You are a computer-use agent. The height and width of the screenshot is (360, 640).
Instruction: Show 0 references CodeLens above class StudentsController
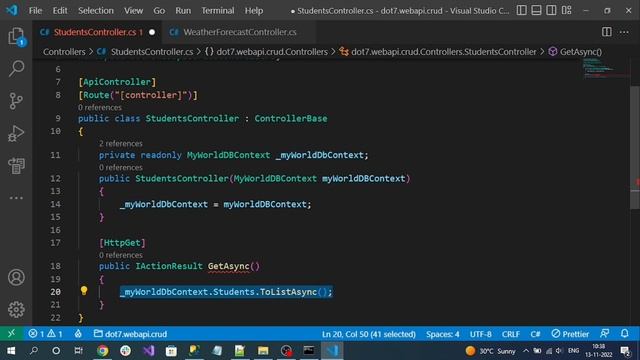tap(100, 107)
